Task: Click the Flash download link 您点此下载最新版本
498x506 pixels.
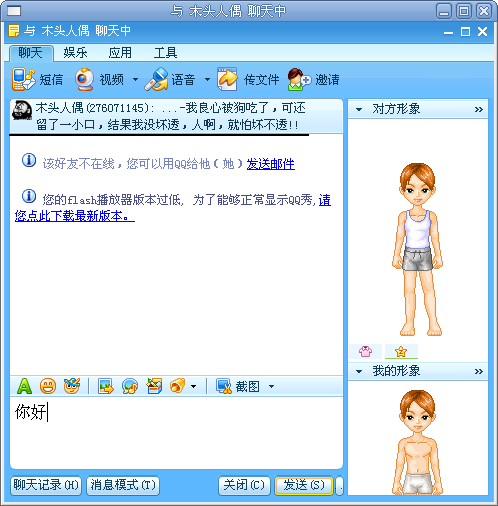Action: [75, 216]
